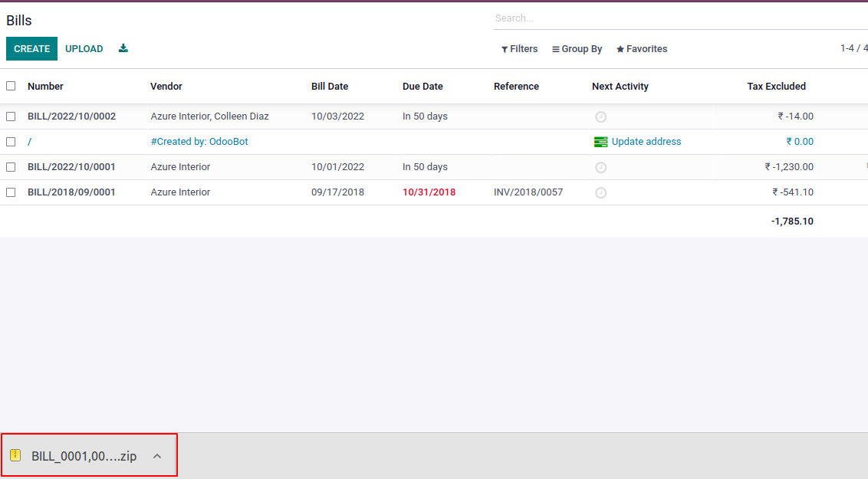Check the box for BILL/2022/10/0002
This screenshot has width=868, height=479.
tap(11, 116)
